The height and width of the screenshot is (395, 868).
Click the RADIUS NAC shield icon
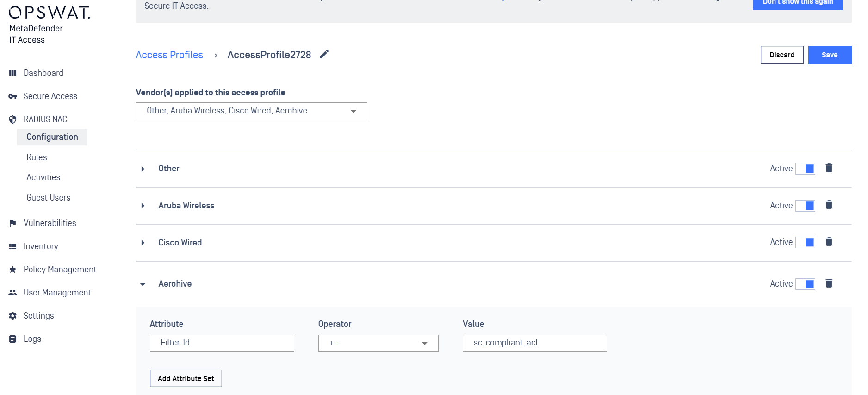tap(12, 119)
